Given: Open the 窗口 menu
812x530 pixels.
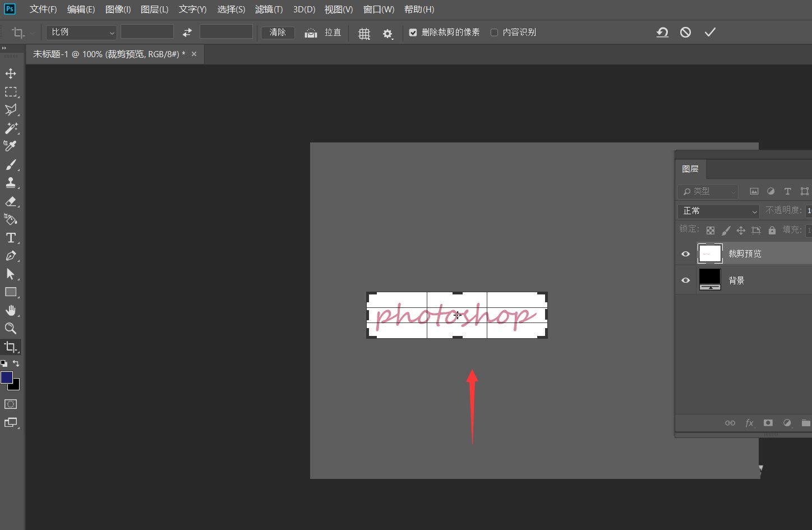Looking at the screenshot, I should click(x=379, y=10).
